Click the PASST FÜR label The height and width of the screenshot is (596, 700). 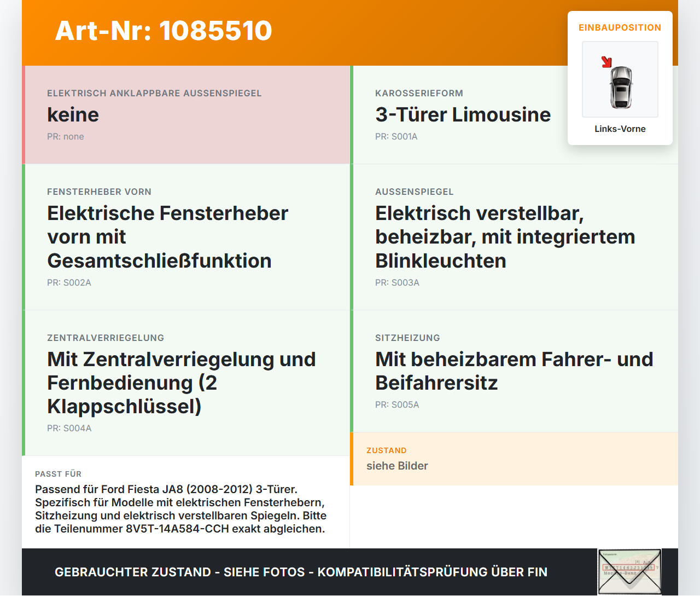pos(58,474)
